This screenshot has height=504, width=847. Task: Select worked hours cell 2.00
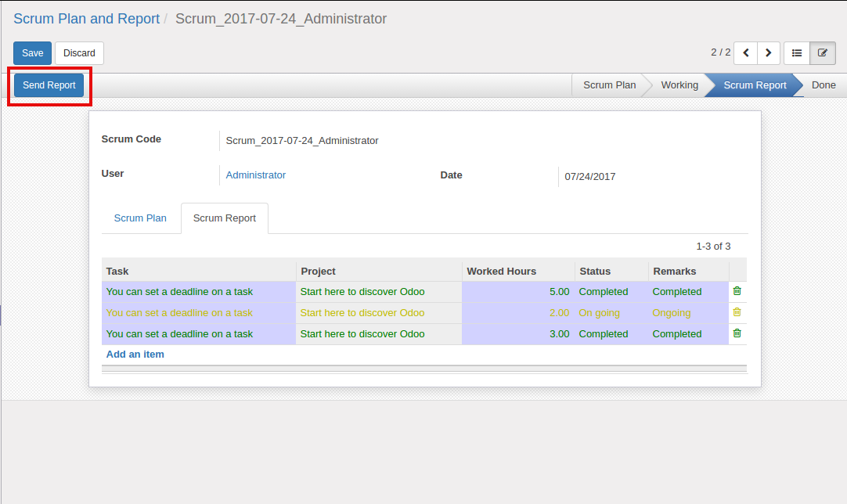tap(518, 313)
